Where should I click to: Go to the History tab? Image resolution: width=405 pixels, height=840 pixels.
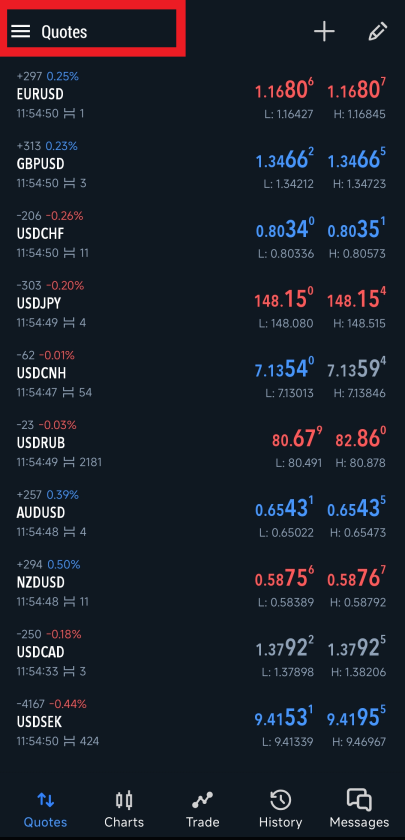tap(280, 810)
